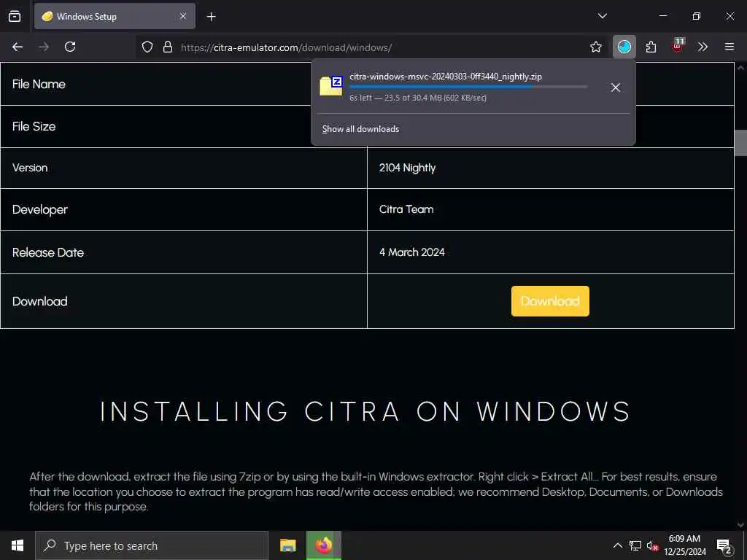Viewport: 747px width, 560px height.
Task: Bookmark this page with the star icon
Action: (x=595, y=47)
